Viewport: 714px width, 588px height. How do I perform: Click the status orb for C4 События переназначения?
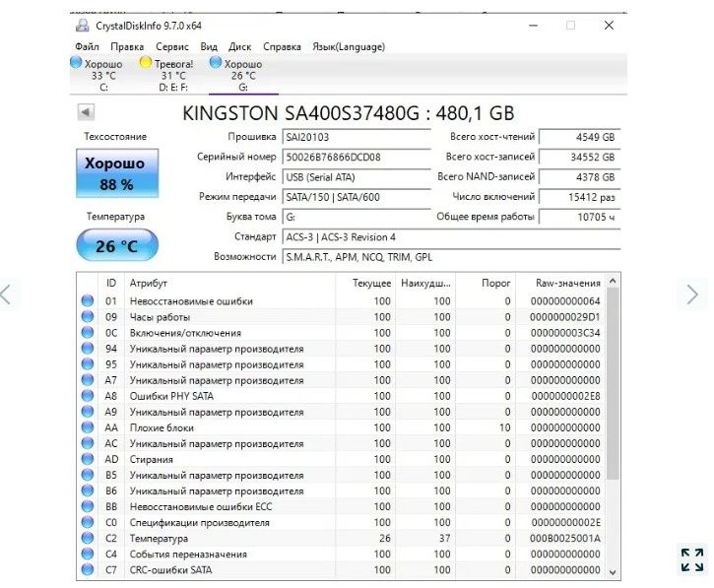pos(88,554)
